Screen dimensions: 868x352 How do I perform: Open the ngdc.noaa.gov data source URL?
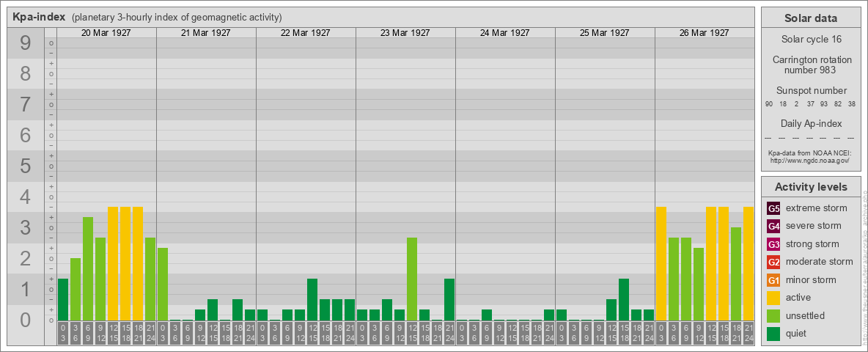[x=810, y=160]
